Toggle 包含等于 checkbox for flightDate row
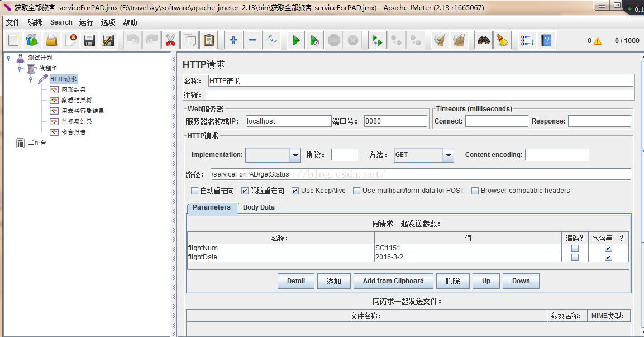The width and height of the screenshot is (644, 337). pyautogui.click(x=609, y=257)
